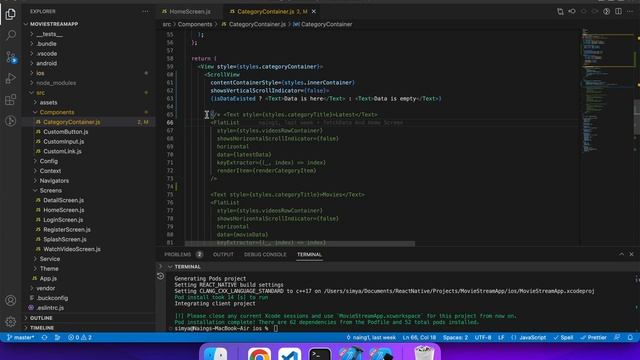The width and height of the screenshot is (640, 360).
Task: Click the editor horizontal scrollbar
Action: (x=300, y=244)
